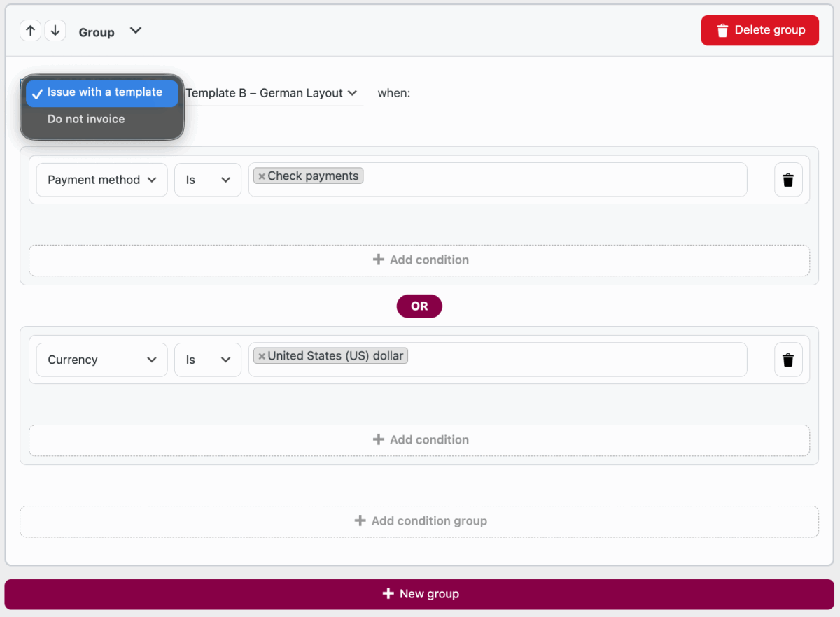Click 'Add condition group' dashed button
Screen dimensions: 840x617
tap(419, 521)
